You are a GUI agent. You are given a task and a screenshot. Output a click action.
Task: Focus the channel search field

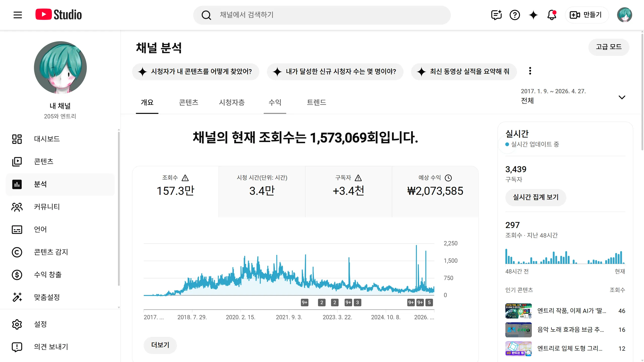coord(322,15)
